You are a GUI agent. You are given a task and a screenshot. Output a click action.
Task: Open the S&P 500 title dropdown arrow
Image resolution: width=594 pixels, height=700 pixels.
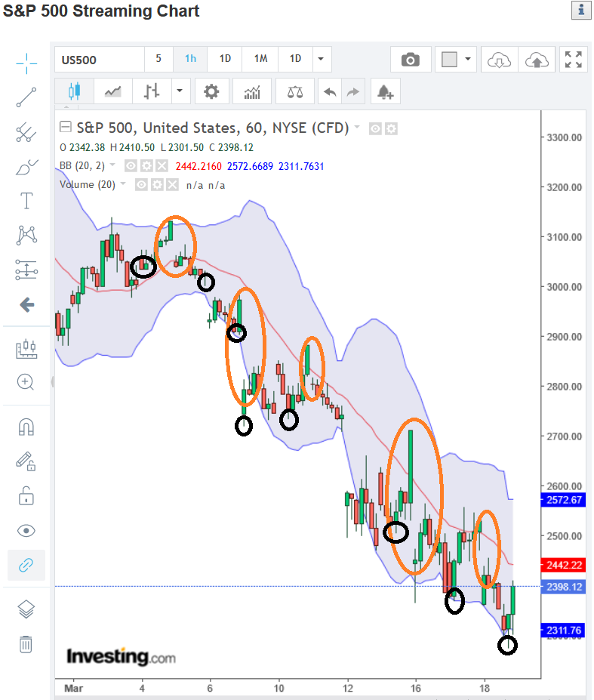[x=357, y=127]
